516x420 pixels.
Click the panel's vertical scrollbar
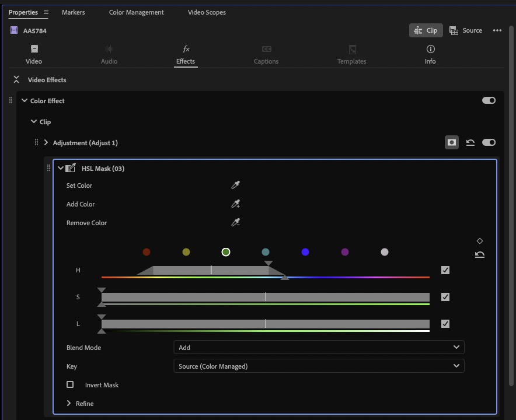coord(511,205)
